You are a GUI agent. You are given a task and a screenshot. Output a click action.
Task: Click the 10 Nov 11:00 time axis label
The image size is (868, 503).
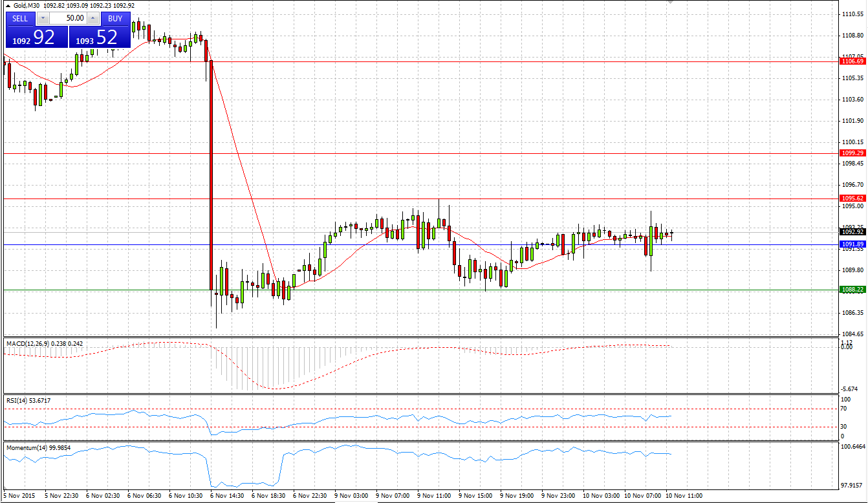[x=685, y=496]
